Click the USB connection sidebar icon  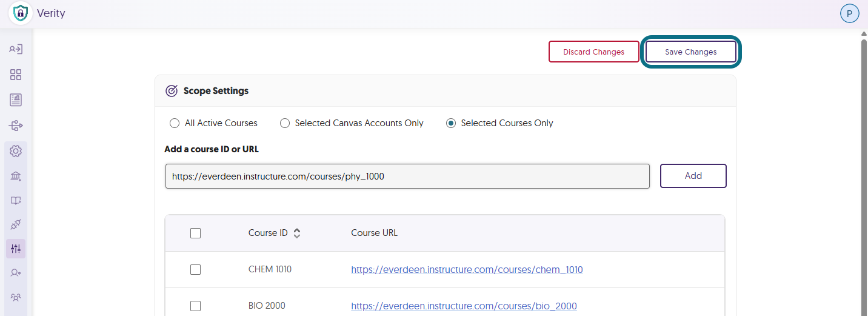pyautogui.click(x=16, y=126)
